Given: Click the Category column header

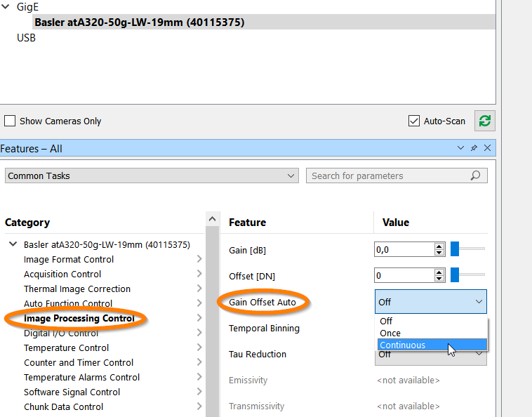Looking at the screenshot, I should click(x=27, y=223).
